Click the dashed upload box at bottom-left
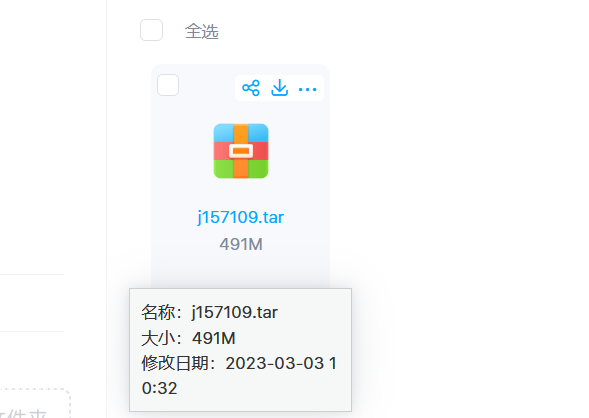 pos(35,403)
